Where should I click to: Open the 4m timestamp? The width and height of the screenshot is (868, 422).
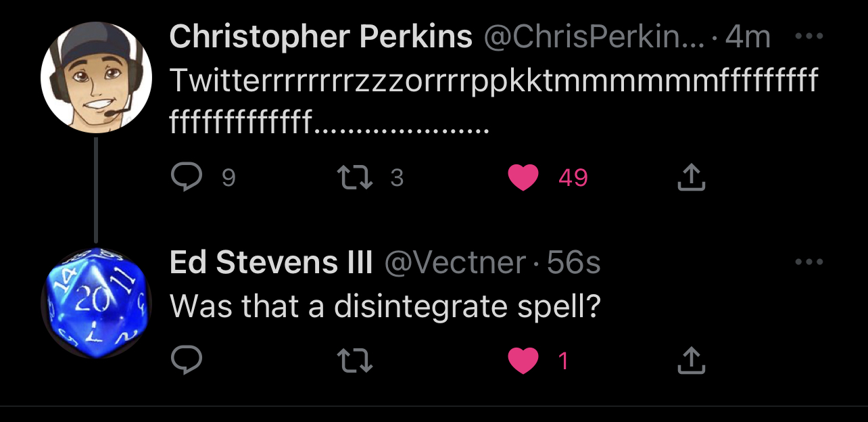click(x=748, y=37)
